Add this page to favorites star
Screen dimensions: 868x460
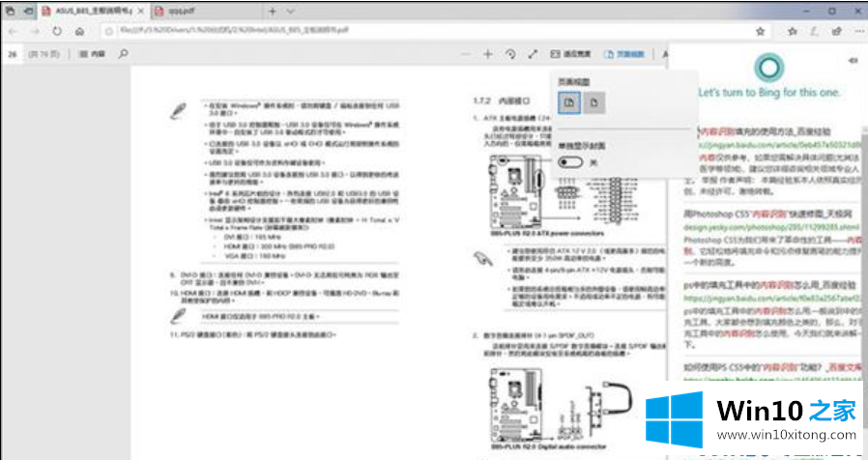coord(761,31)
